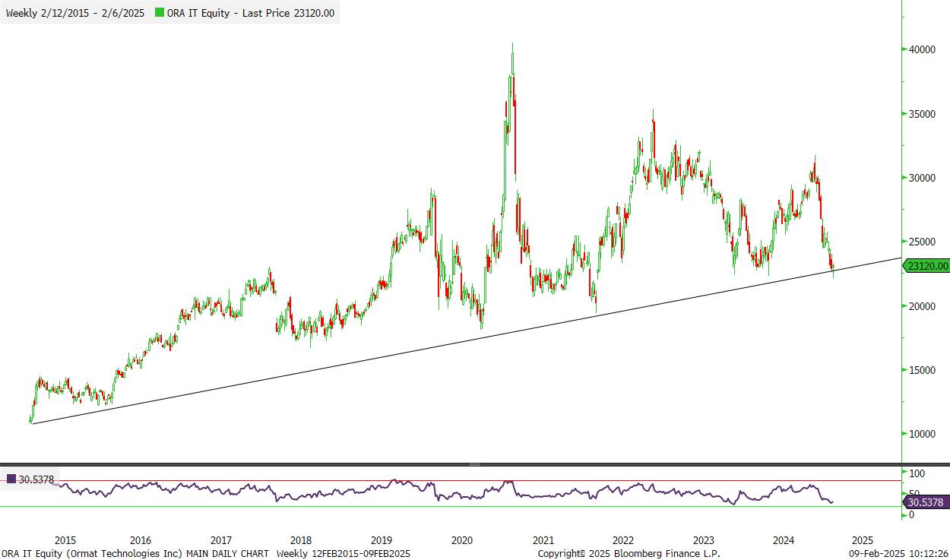Click the 2025 year label on time axis

pos(864,540)
